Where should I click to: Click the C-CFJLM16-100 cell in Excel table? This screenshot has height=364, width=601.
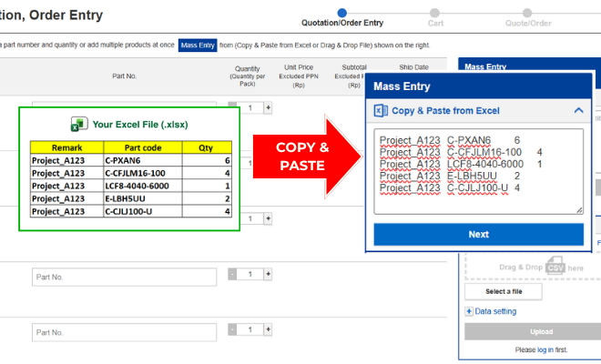click(x=143, y=173)
